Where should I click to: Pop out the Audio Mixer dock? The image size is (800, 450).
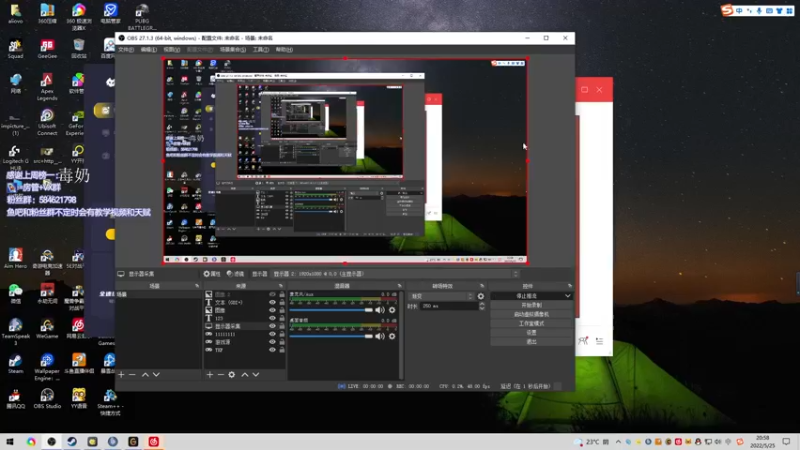tap(399, 286)
